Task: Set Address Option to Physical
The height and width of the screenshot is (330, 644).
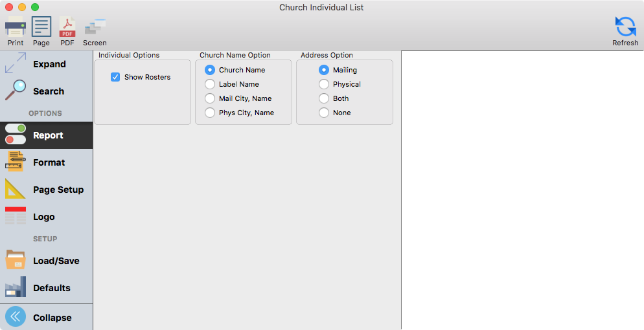Action: pyautogui.click(x=324, y=84)
